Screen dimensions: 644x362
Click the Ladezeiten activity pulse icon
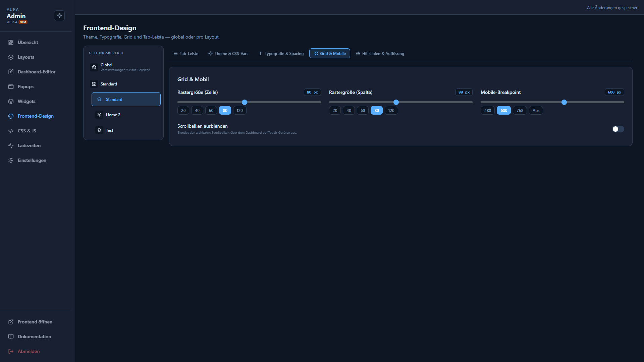point(11,145)
